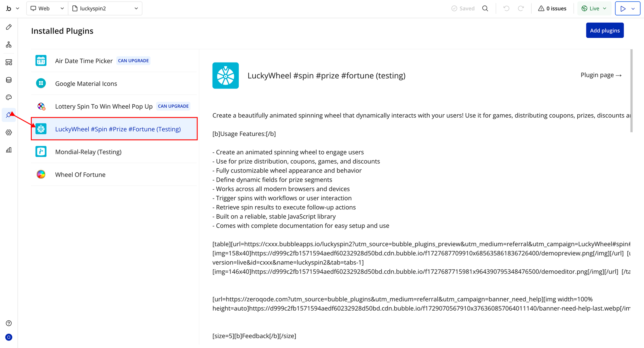Open the help question mark icon

coord(9,323)
